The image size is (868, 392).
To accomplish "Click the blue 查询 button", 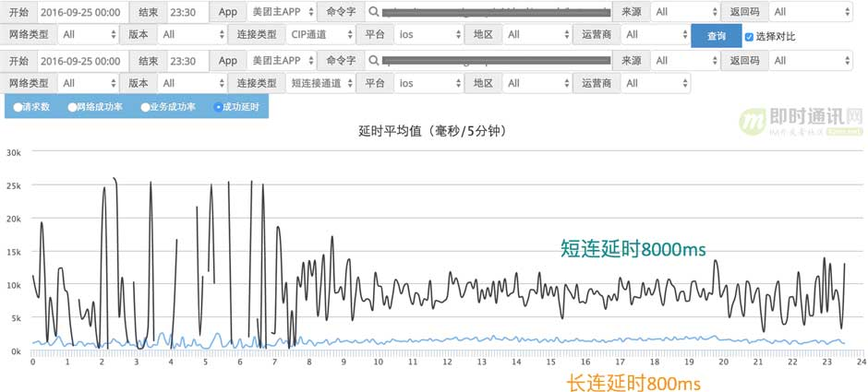I will point(717,37).
